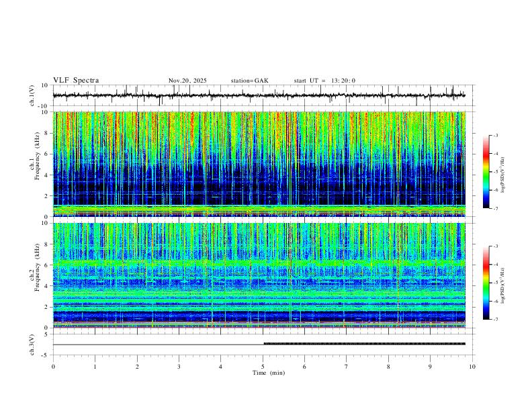Click inside the ch.2 spectrogram panel
This screenshot has height=411, width=532.
pyautogui.click(x=259, y=275)
